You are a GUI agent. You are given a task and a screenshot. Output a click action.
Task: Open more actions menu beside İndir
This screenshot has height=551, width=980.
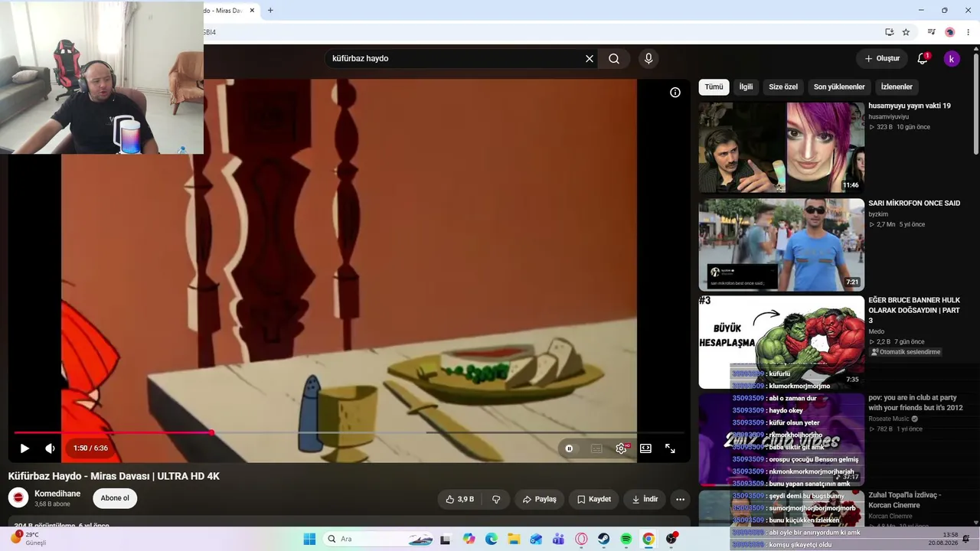coord(680,499)
